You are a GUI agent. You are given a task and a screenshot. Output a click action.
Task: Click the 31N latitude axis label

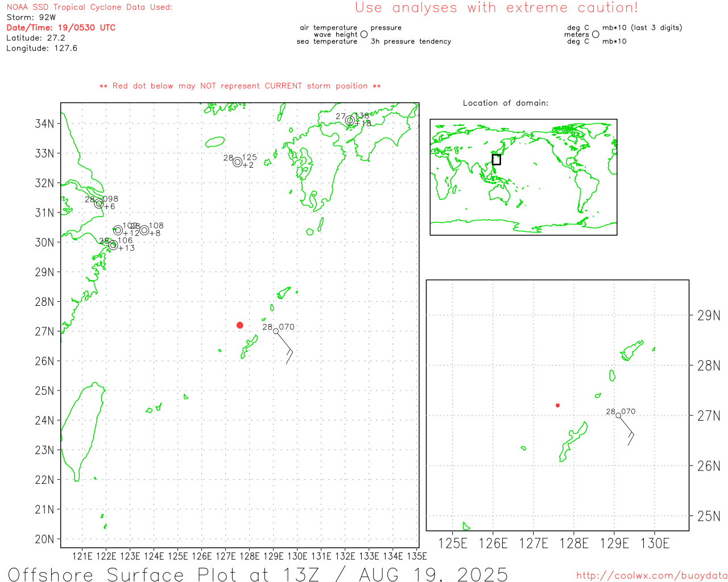click(x=45, y=213)
